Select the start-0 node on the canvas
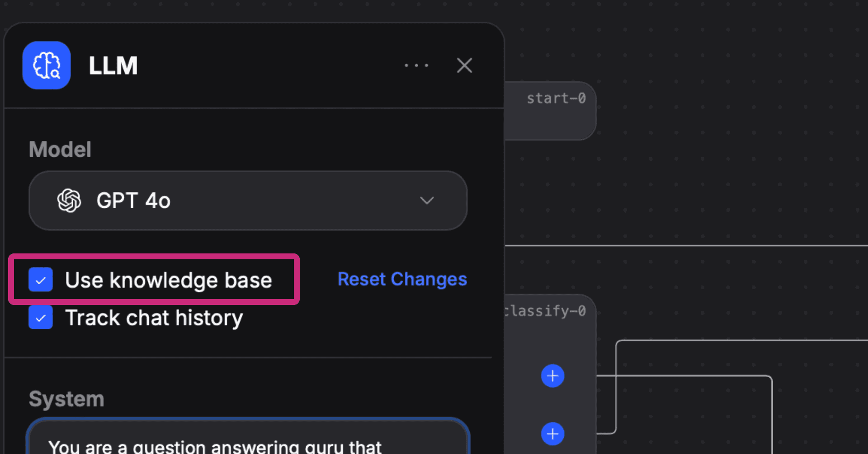This screenshot has height=454, width=868. 556,98
